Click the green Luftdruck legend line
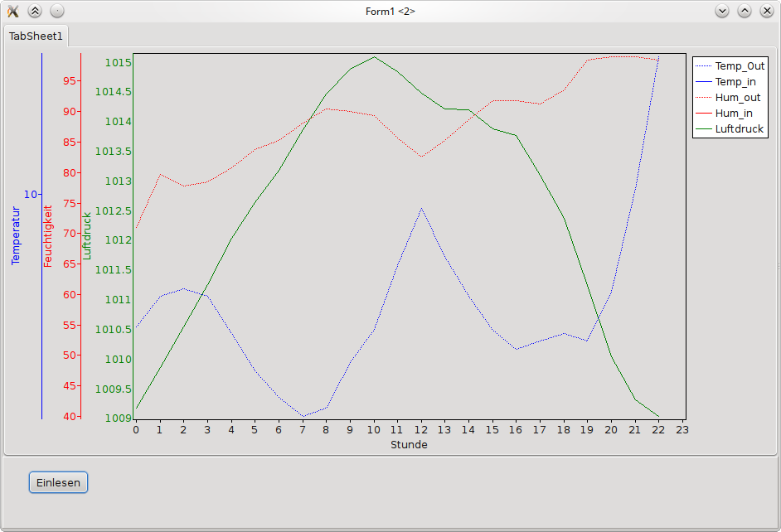Image resolution: width=781 pixels, height=532 pixels. 703,129
